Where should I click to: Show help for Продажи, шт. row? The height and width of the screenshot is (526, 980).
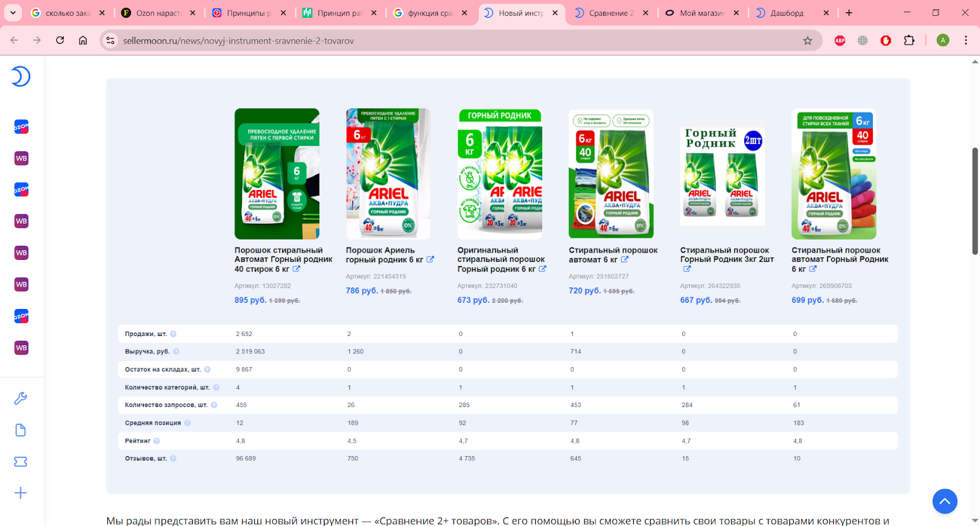point(173,334)
